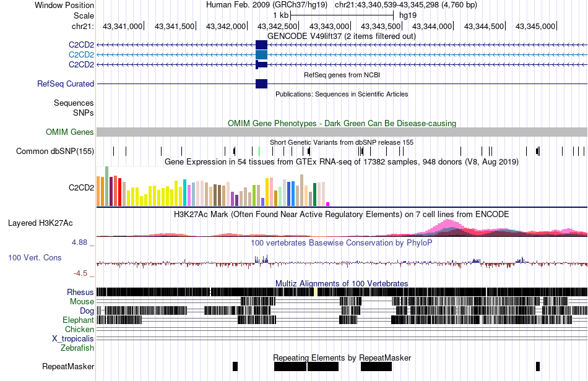Click the 43,344,000 ruler position

(x=432, y=26)
